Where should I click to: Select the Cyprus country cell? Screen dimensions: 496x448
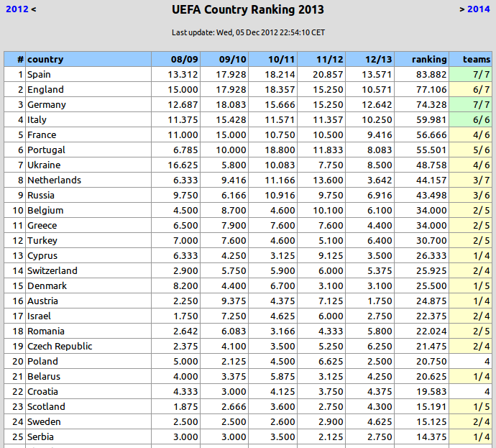tap(88, 255)
